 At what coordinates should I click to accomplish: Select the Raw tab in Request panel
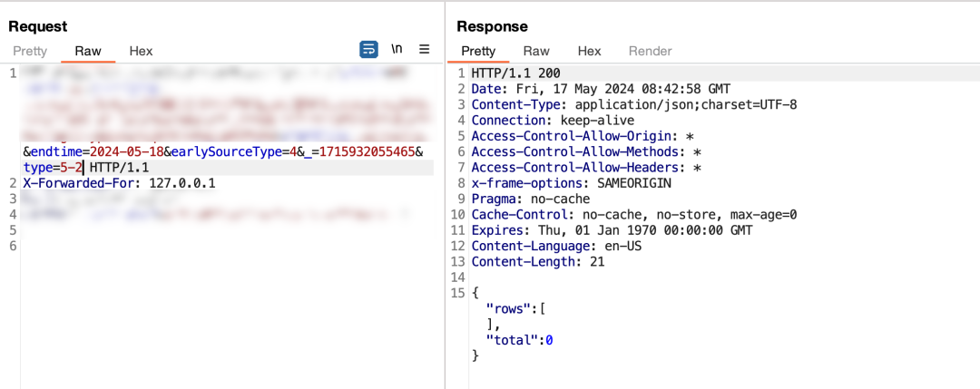[88, 52]
